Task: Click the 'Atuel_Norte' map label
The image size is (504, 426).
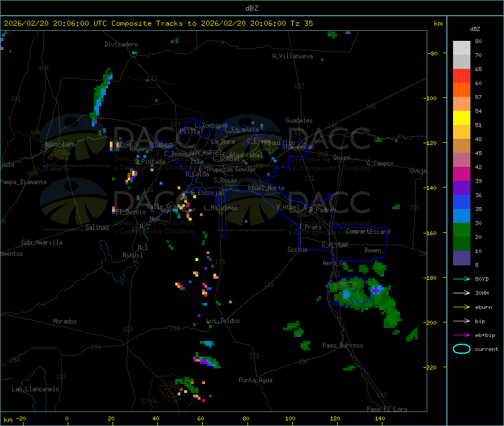Action: 266,188
